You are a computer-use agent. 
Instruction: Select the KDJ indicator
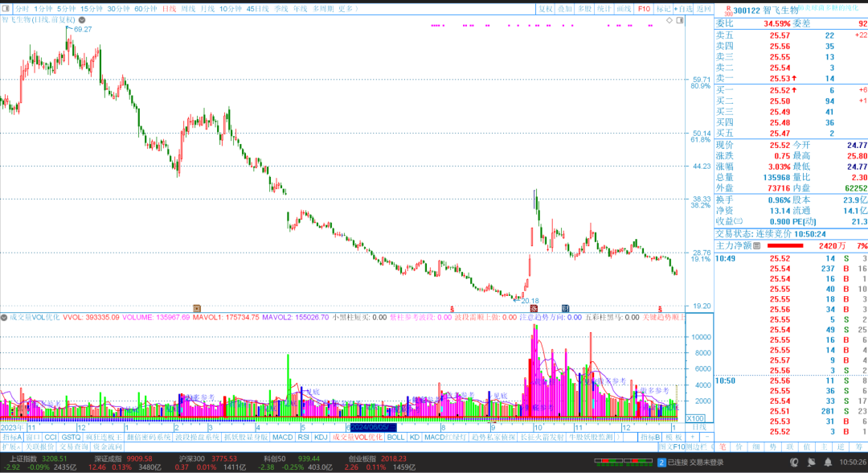pyautogui.click(x=321, y=437)
